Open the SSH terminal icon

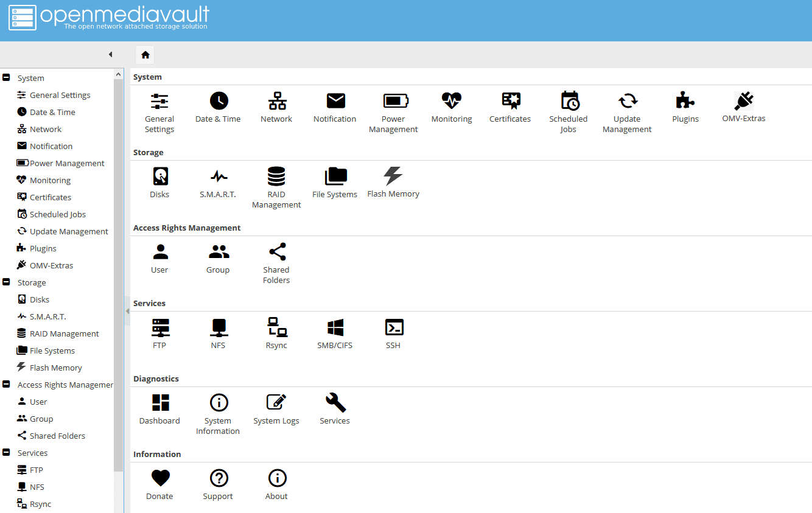point(393,327)
